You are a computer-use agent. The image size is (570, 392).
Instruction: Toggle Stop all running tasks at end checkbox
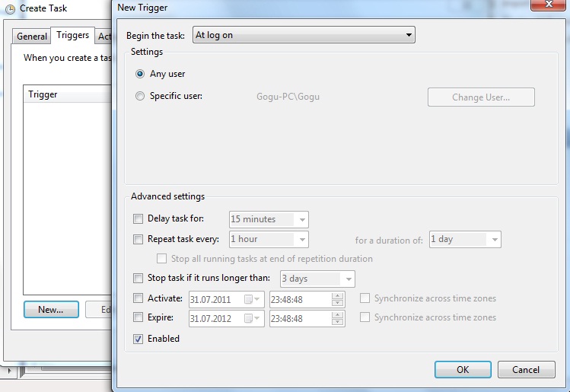(x=161, y=259)
